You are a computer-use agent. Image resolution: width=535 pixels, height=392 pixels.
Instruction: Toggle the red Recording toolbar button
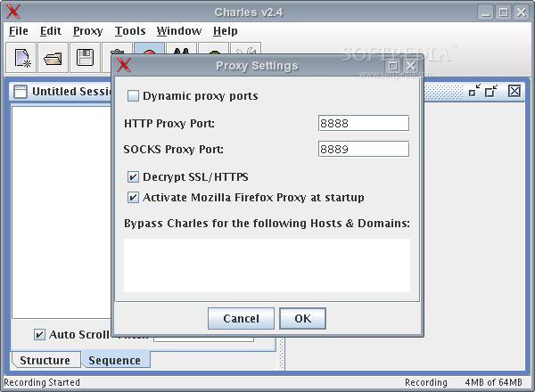(x=149, y=49)
